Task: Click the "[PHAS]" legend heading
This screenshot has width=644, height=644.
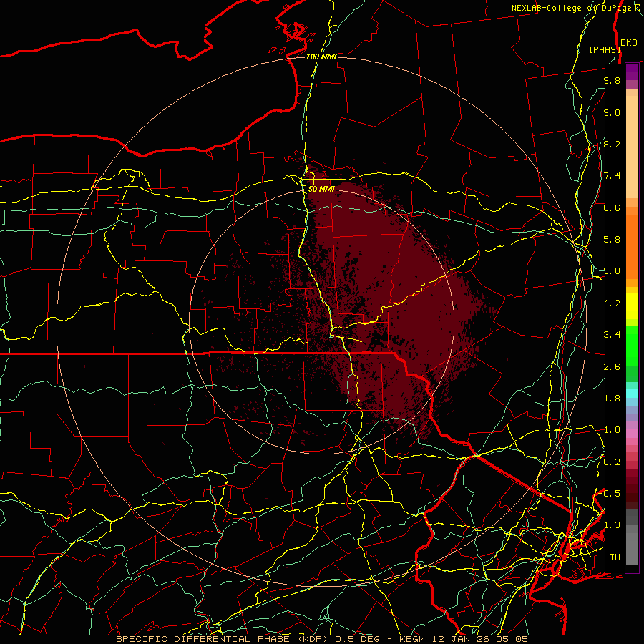Action: click(x=605, y=49)
